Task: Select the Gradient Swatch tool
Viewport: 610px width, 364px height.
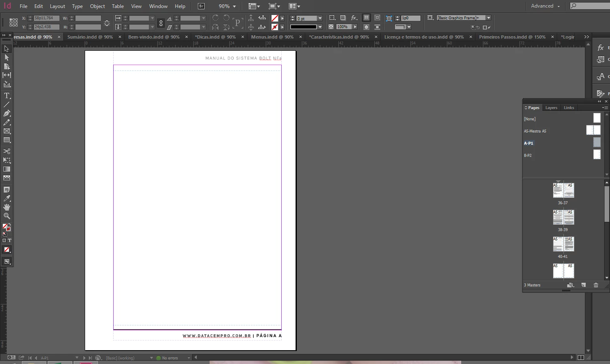Action: 6,169
